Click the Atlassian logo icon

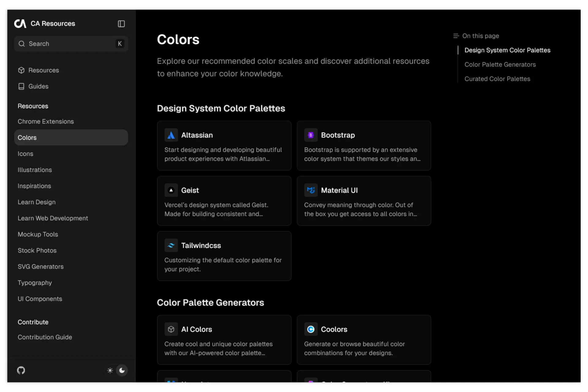click(x=171, y=135)
